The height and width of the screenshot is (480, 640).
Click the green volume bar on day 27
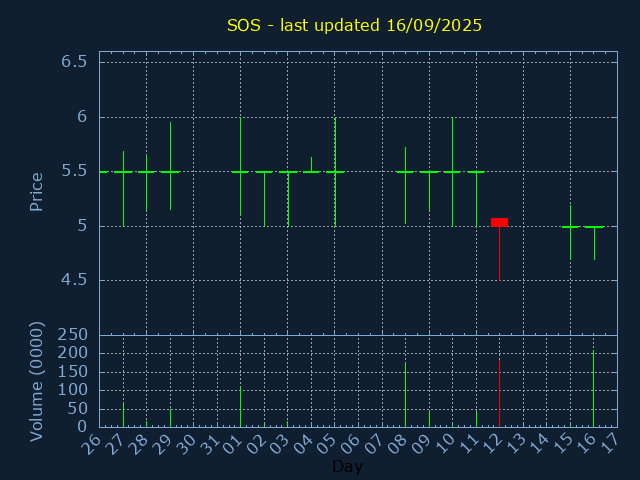tap(123, 415)
